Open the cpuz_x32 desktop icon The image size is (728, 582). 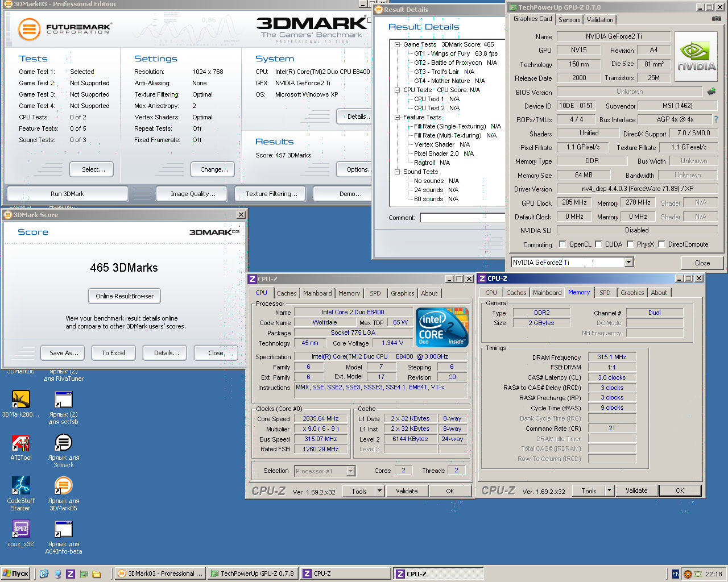coord(20,529)
